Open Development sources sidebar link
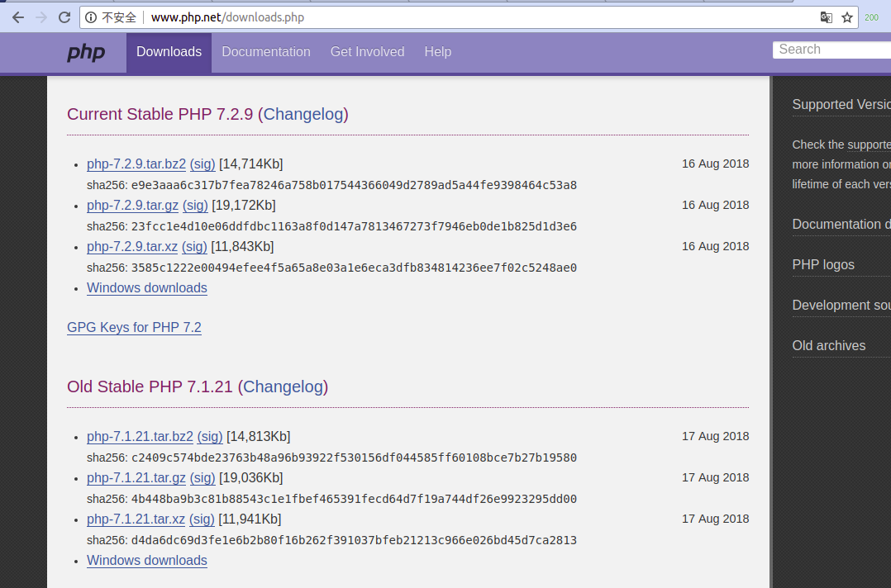Viewport: 891px width, 588px height. click(841, 306)
